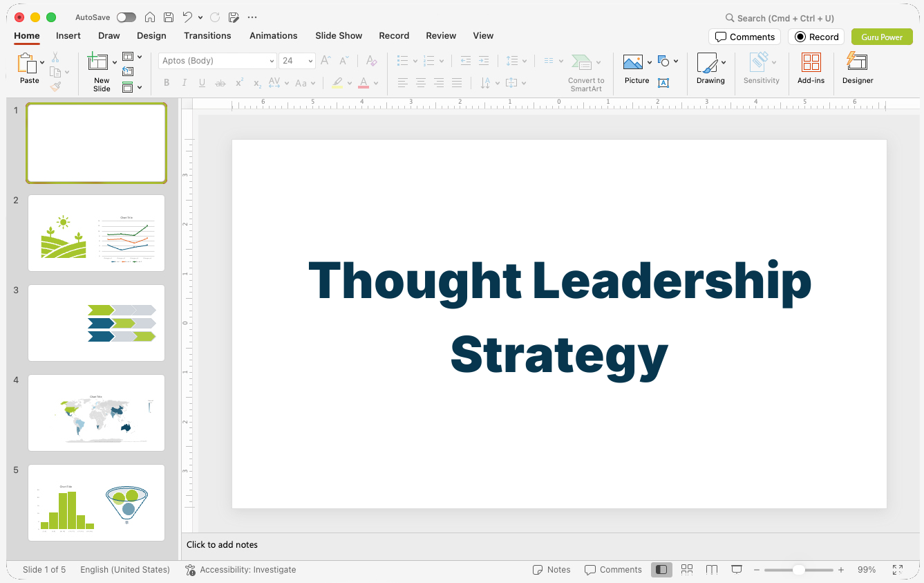Insert a New Slide
This screenshot has width=924, height=583.
point(98,62)
